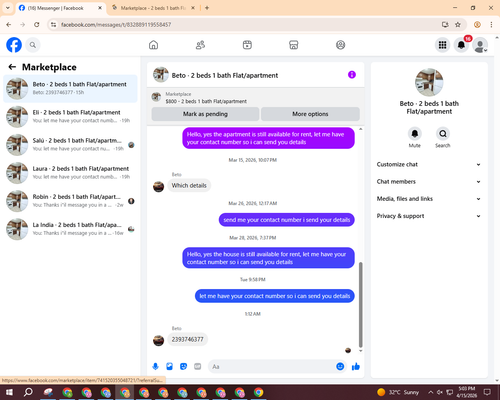The width and height of the screenshot is (500, 400).
Task: Record a voice clip with microphone
Action: [155, 367]
